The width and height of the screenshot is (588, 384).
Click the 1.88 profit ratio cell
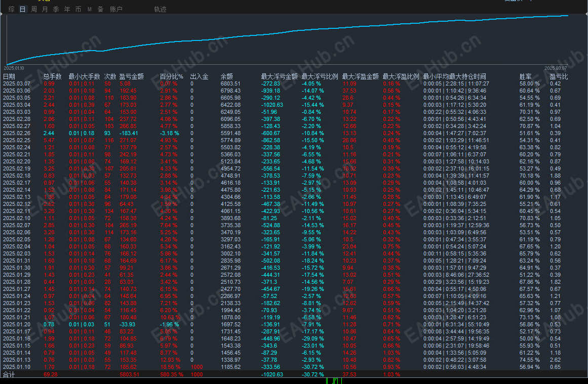pos(556,176)
